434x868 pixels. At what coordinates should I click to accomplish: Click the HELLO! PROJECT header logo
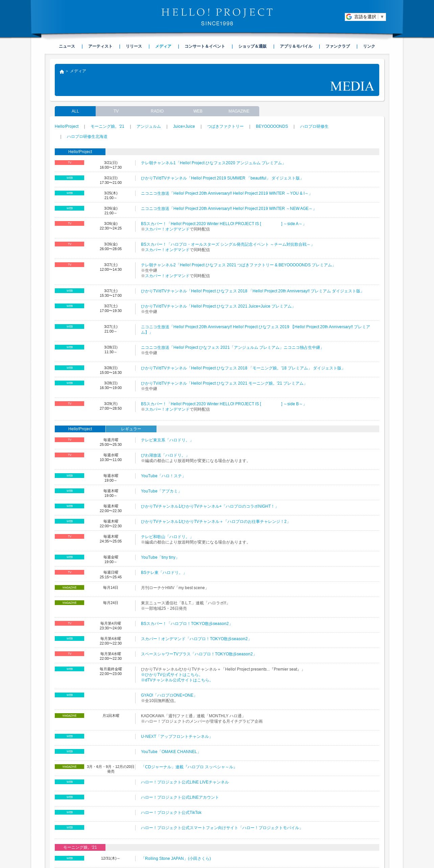(x=217, y=17)
